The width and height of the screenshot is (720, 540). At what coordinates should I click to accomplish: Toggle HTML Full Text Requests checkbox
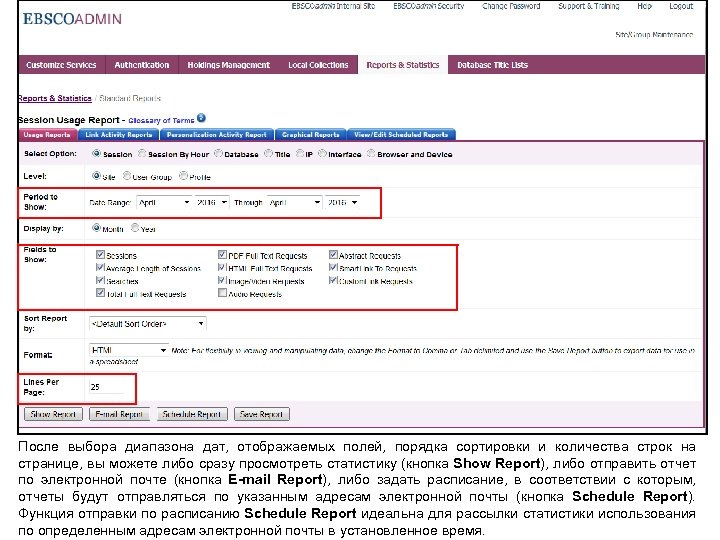click(222, 267)
